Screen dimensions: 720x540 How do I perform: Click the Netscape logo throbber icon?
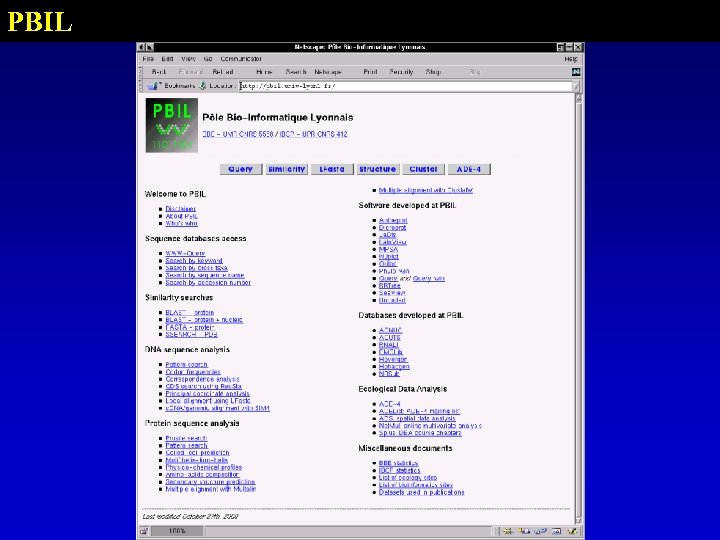coord(576,72)
